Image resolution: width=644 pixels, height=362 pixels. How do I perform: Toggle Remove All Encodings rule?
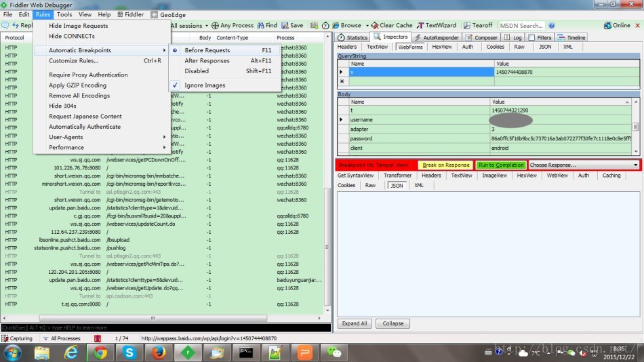(x=102, y=96)
